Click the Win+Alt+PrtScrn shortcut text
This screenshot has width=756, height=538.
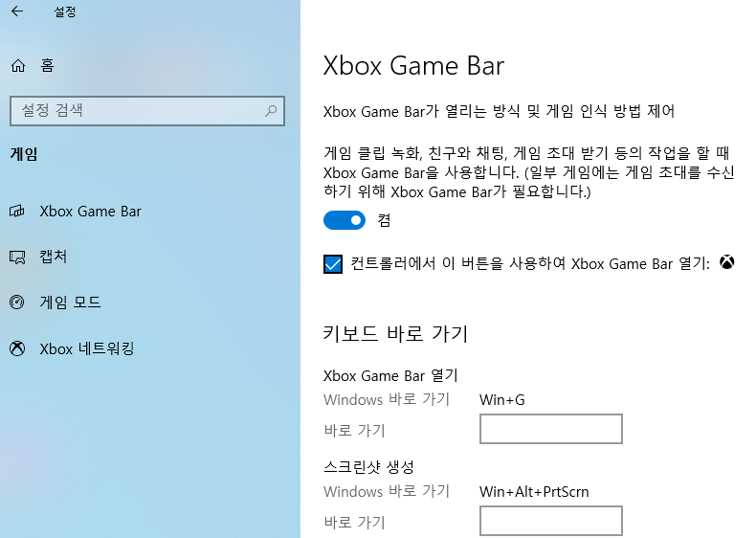click(534, 492)
